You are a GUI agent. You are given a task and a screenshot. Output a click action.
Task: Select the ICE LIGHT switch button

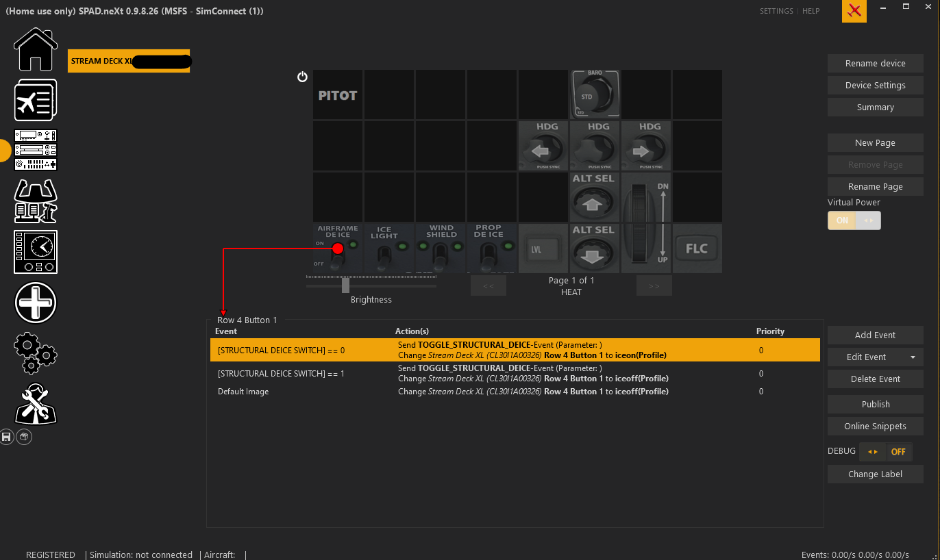point(389,249)
